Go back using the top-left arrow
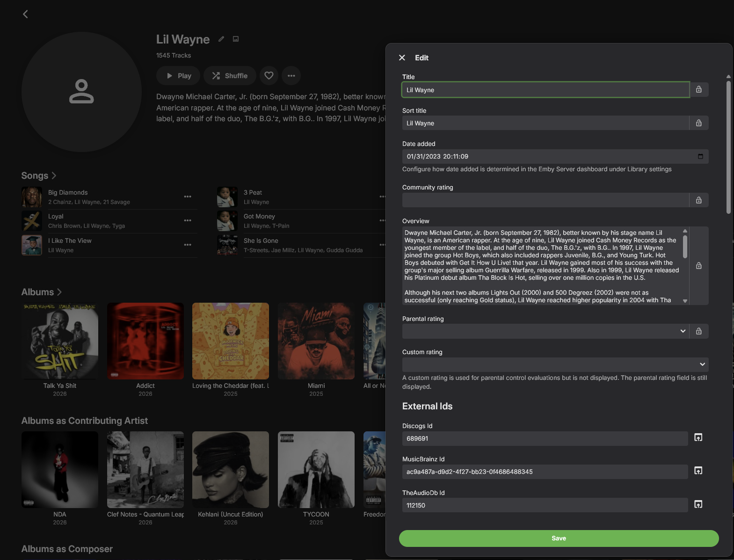The image size is (734, 560). coord(25,14)
